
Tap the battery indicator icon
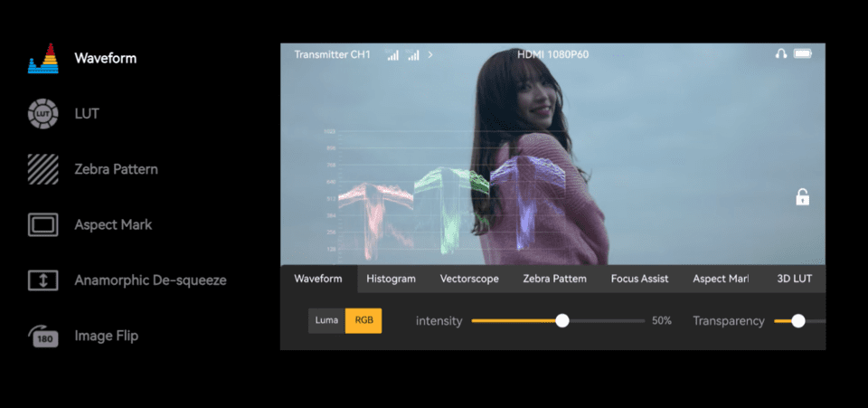[x=803, y=54]
